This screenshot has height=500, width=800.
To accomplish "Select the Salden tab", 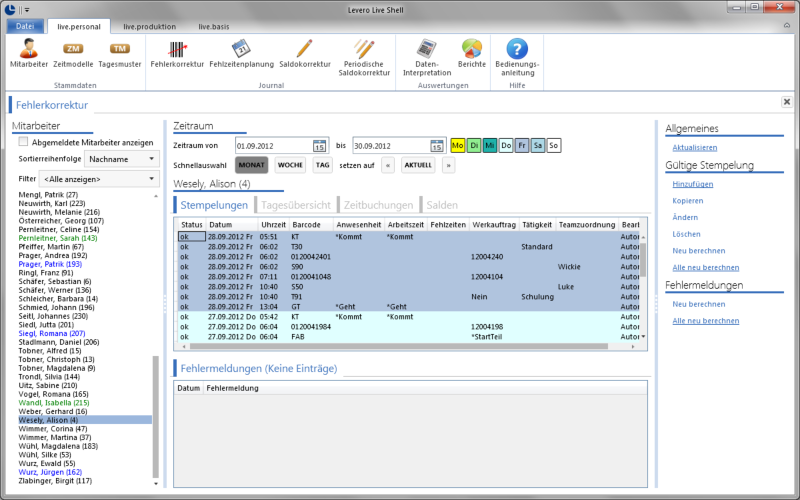I will tap(442, 205).
